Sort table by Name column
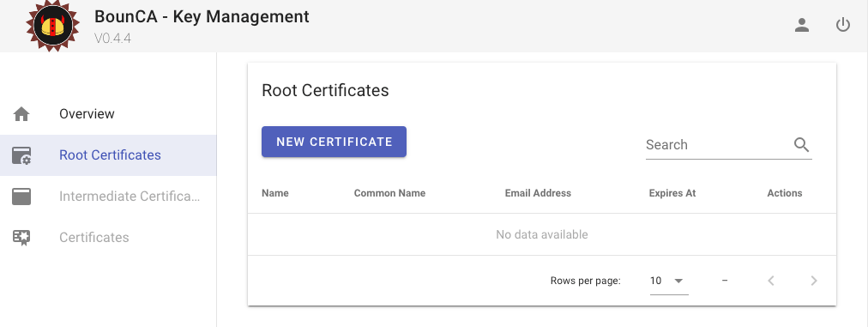 275,193
